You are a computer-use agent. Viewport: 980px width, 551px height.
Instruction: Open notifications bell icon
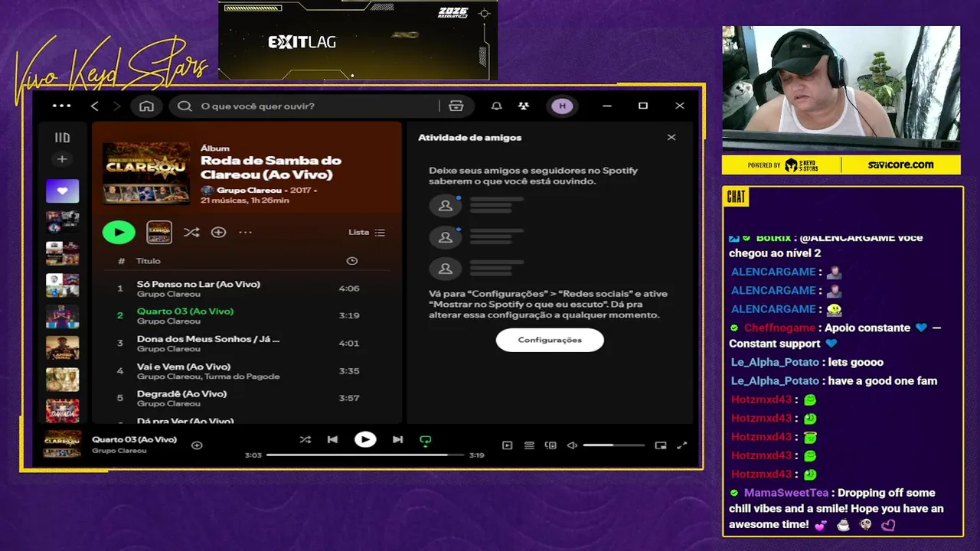(497, 106)
